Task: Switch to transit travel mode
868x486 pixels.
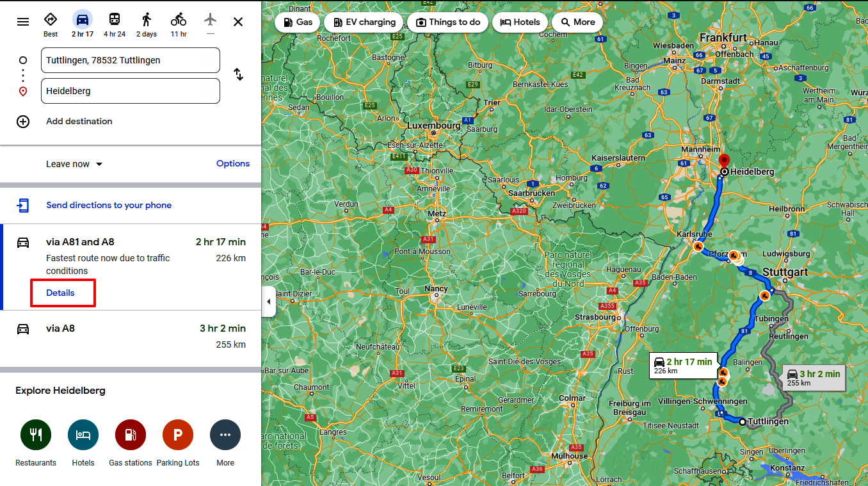Action: pyautogui.click(x=115, y=20)
